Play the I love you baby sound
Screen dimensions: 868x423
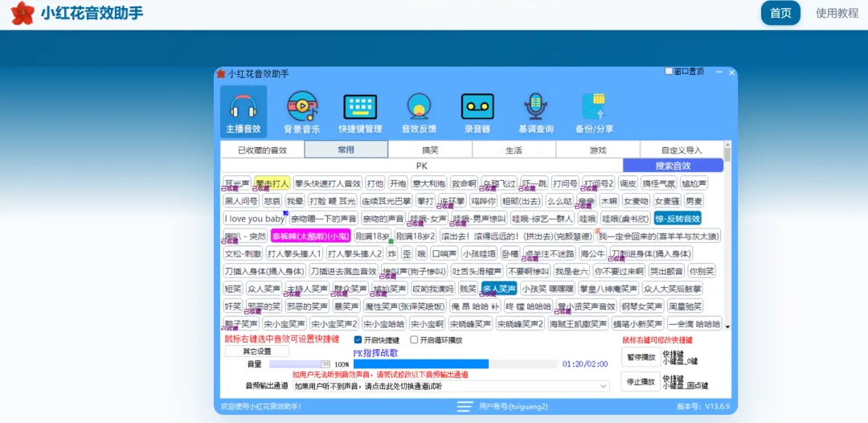tap(255, 219)
